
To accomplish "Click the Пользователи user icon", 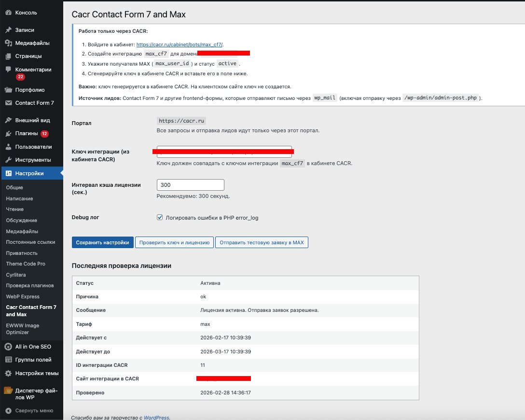I will pyautogui.click(x=8, y=147).
